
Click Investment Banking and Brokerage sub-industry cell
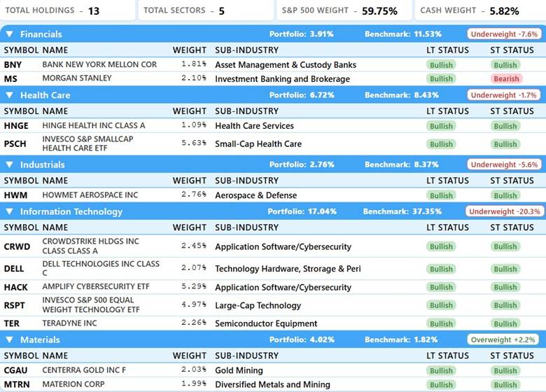point(282,79)
